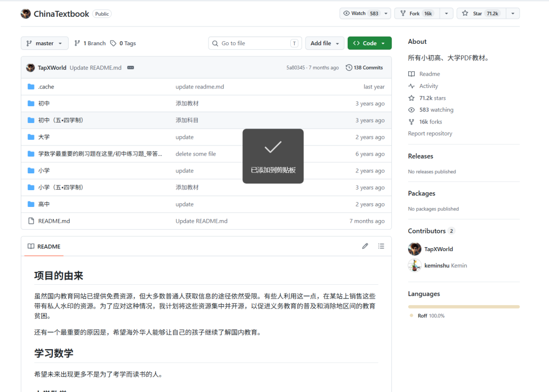Click the folder icon for 高中

31,204
